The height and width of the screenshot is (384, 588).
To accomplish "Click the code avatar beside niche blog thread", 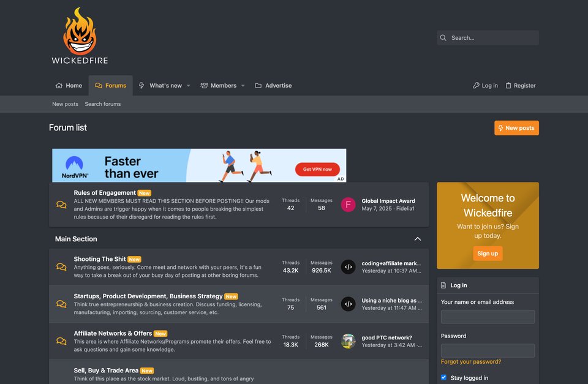I will pyautogui.click(x=348, y=304).
